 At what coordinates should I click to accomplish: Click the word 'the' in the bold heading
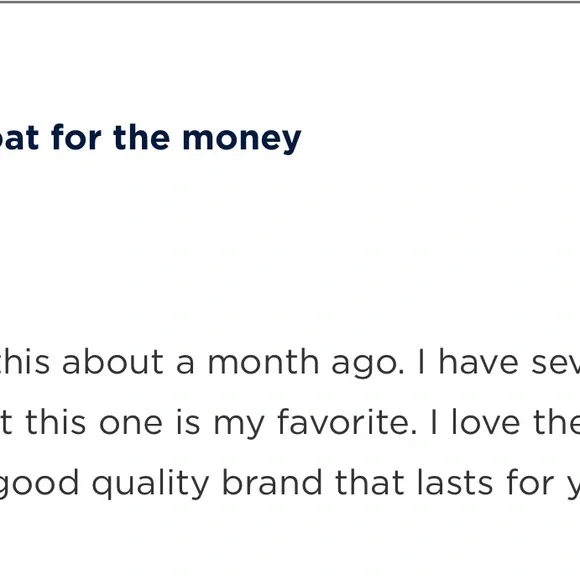tap(142, 137)
